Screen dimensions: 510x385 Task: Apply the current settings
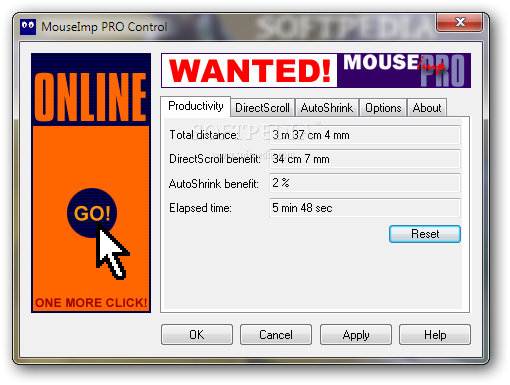356,334
